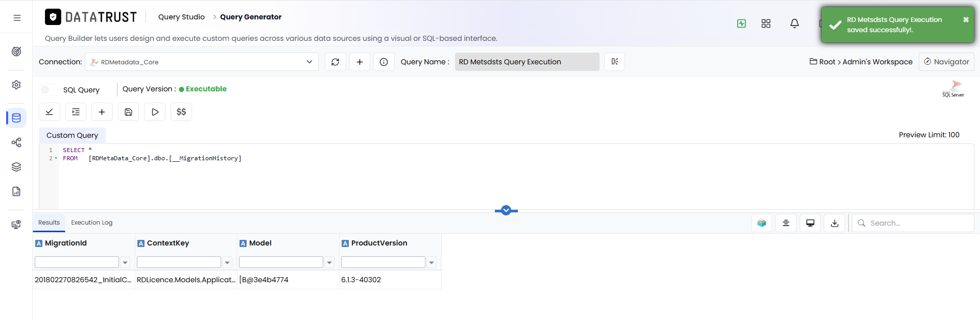The width and height of the screenshot is (980, 320).
Task: Focus the results Search box
Action: point(913,223)
